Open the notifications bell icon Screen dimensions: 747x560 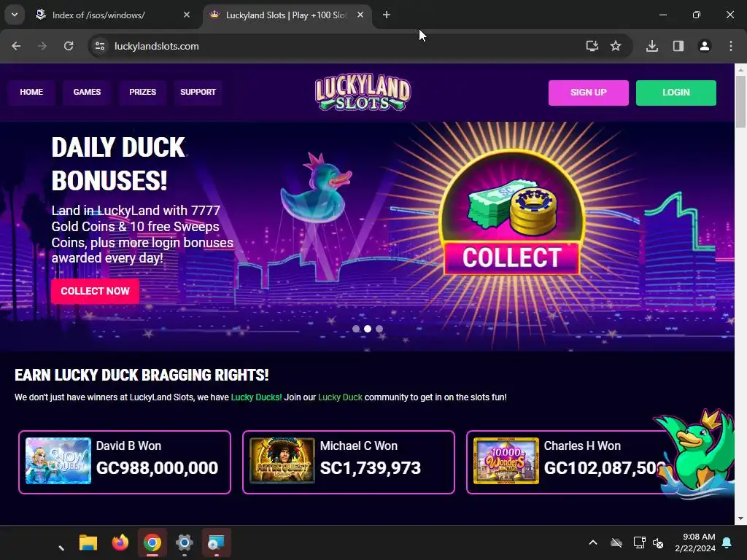click(727, 542)
